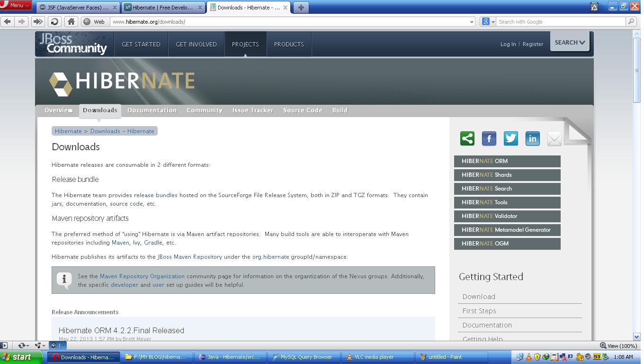This screenshot has height=364, width=644.
Task: Share the page on Facebook
Action: (489, 138)
